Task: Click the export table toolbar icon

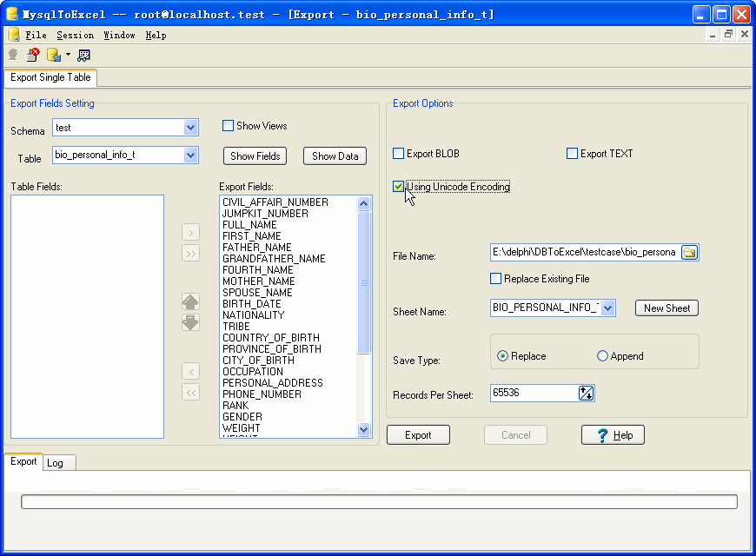Action: [x=54, y=55]
